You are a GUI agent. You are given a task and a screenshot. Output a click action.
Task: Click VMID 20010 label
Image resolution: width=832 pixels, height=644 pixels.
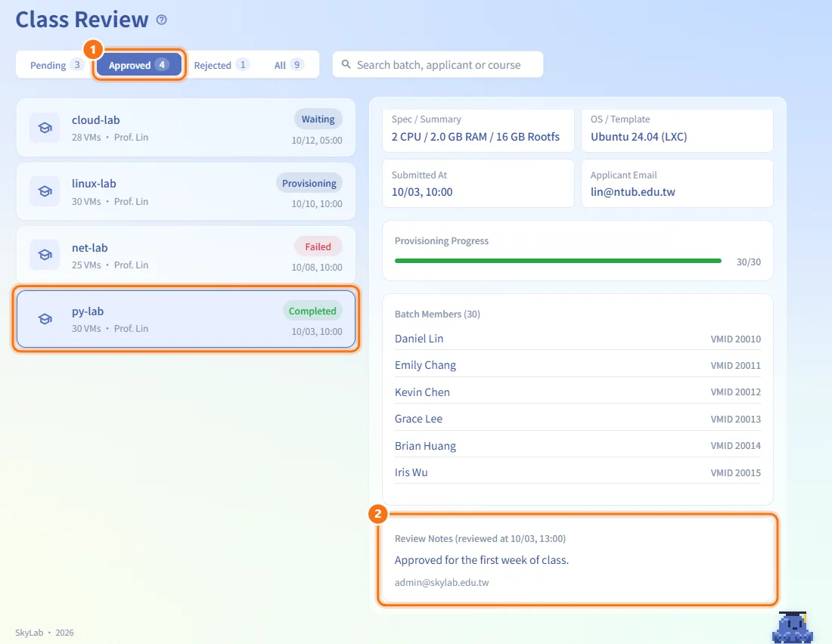736,339
